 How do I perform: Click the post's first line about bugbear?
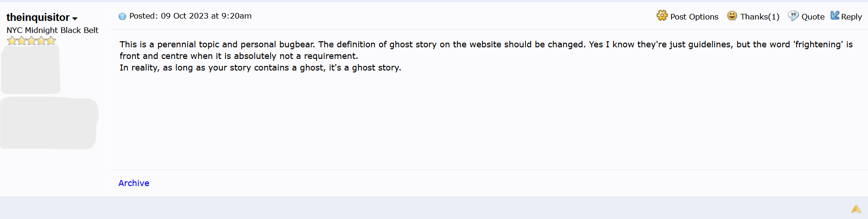pos(486,45)
